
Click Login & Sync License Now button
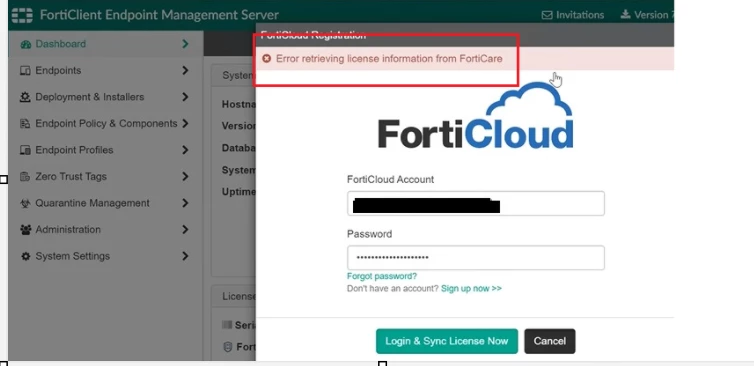tap(447, 341)
